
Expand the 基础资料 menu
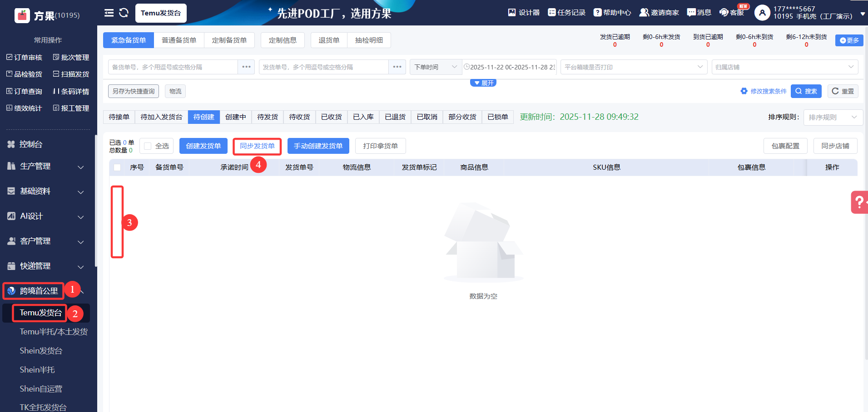[x=45, y=191]
